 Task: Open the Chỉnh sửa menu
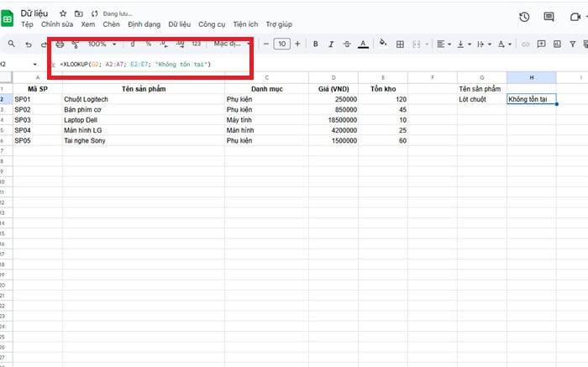[57, 24]
